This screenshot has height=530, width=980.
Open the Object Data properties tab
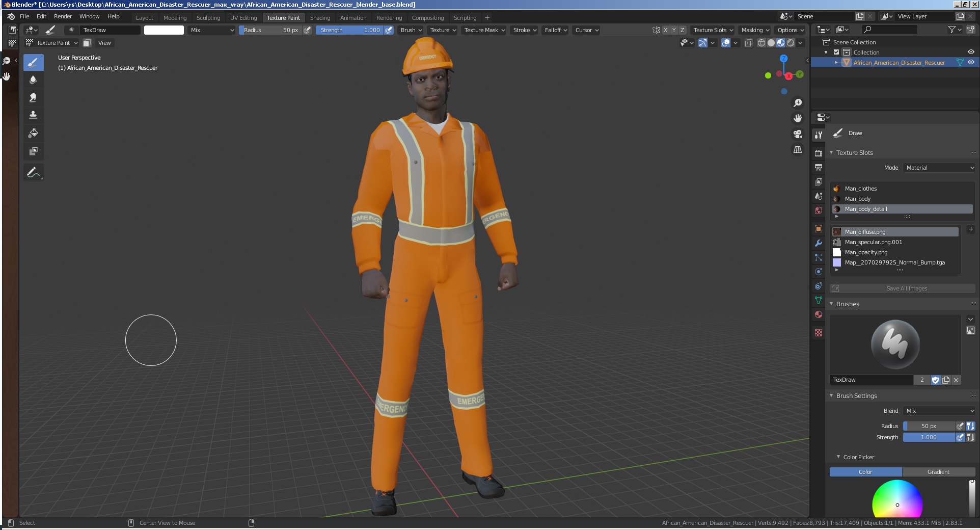819,300
